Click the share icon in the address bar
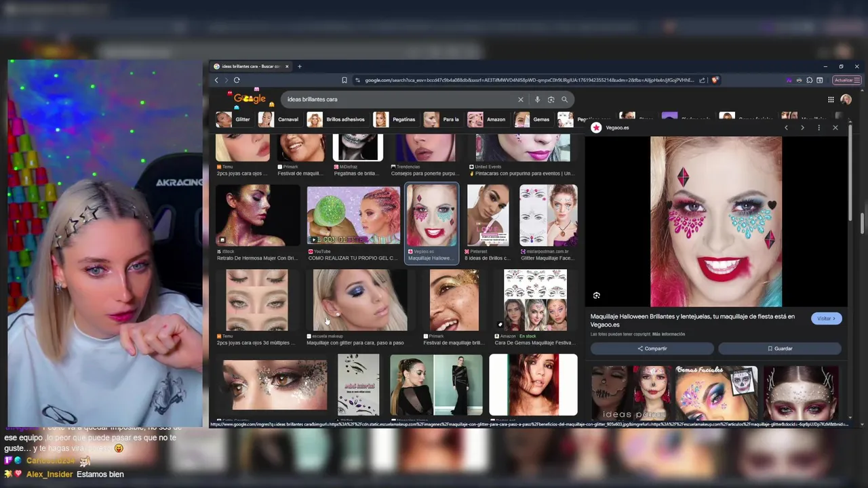Image resolution: width=868 pixels, height=488 pixels. pos(702,80)
